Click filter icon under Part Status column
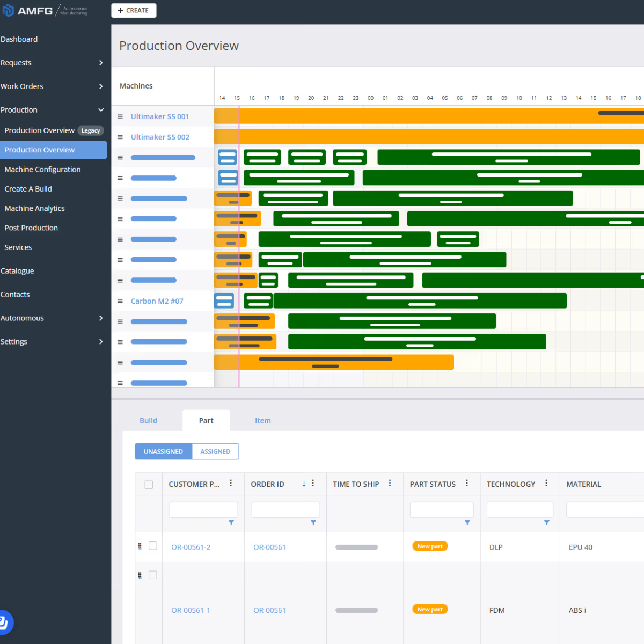 click(x=467, y=523)
